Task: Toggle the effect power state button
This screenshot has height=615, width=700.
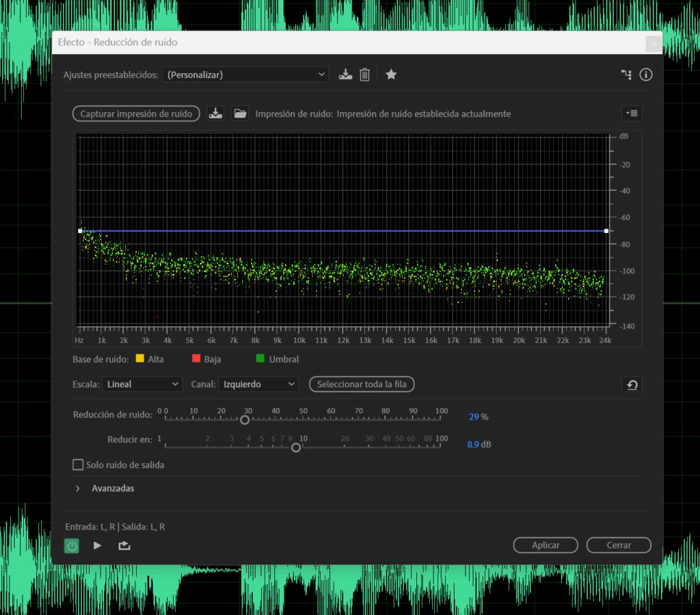Action: 72,545
